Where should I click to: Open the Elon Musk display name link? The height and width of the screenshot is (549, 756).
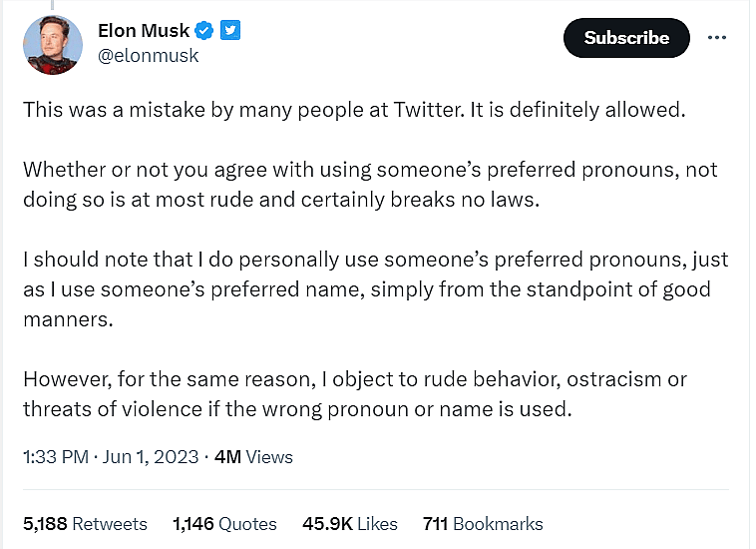tap(144, 31)
